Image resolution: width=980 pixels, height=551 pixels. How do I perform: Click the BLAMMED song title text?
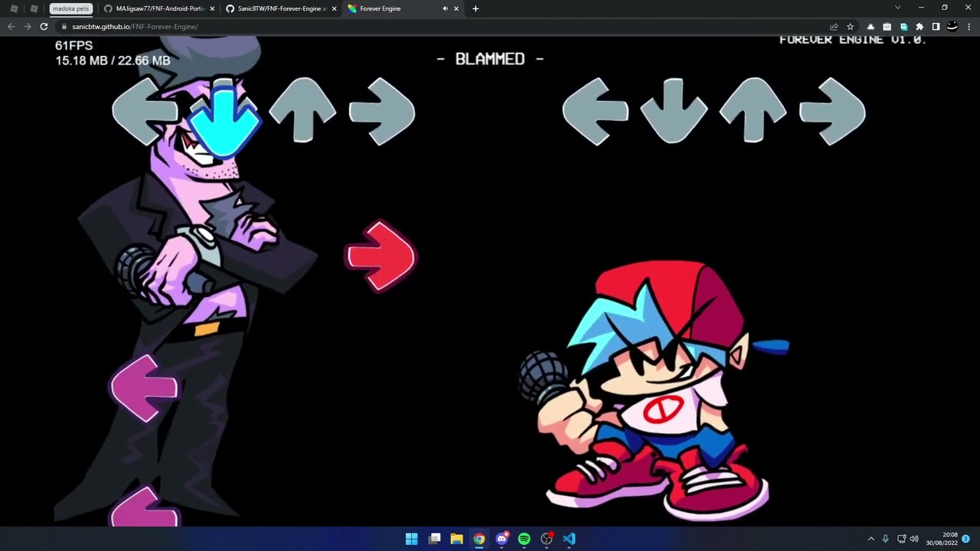coord(490,59)
